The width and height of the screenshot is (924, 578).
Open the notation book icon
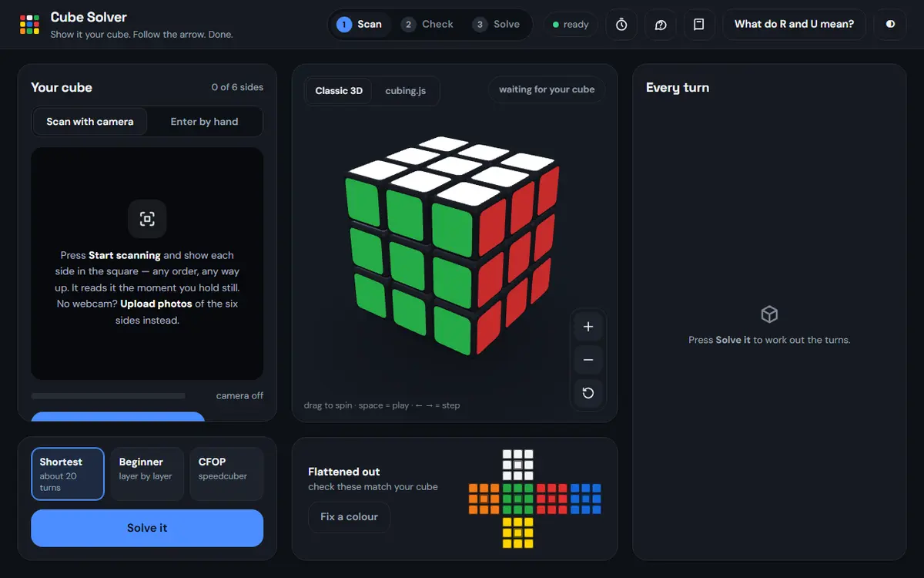click(x=699, y=25)
